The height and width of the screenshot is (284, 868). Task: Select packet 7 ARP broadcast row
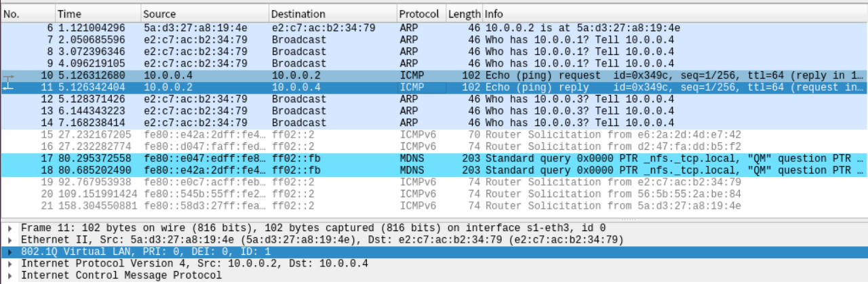click(434, 40)
